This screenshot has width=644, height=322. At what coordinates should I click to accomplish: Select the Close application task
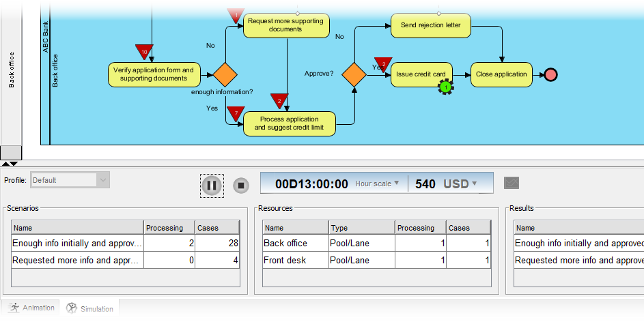click(501, 74)
